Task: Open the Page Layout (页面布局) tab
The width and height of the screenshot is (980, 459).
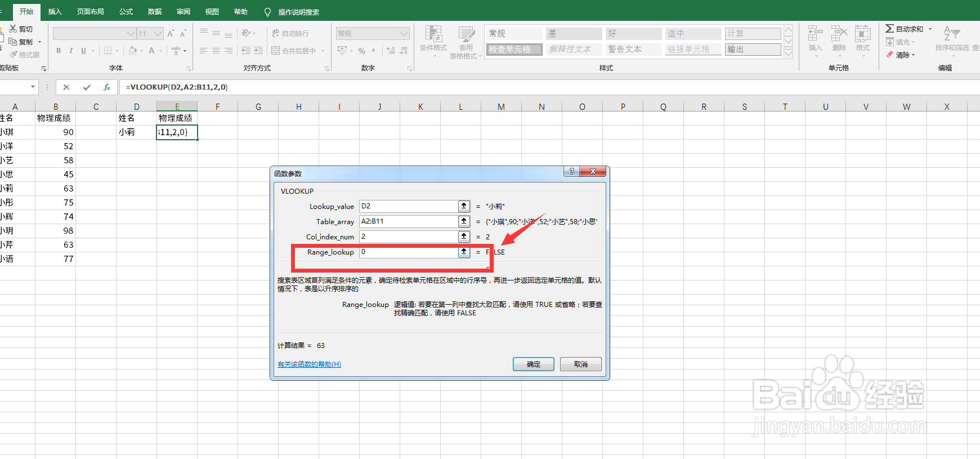Action: 91,12
